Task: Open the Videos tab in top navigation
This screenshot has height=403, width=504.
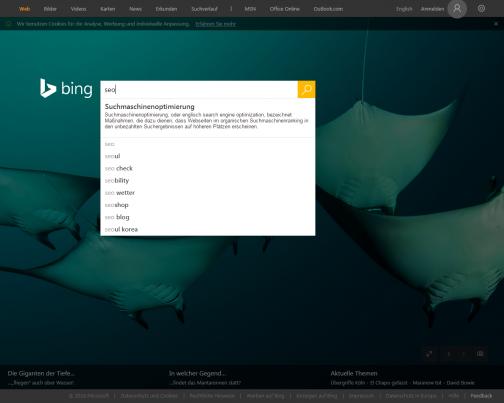Action: 78,9
